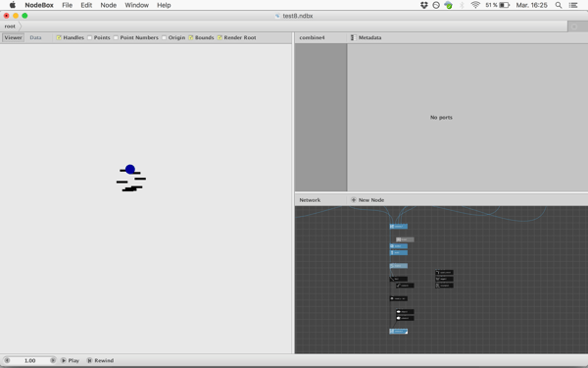The width and height of the screenshot is (588, 368).
Task: Increase frame with right arrow stepper
Action: [x=53, y=360]
